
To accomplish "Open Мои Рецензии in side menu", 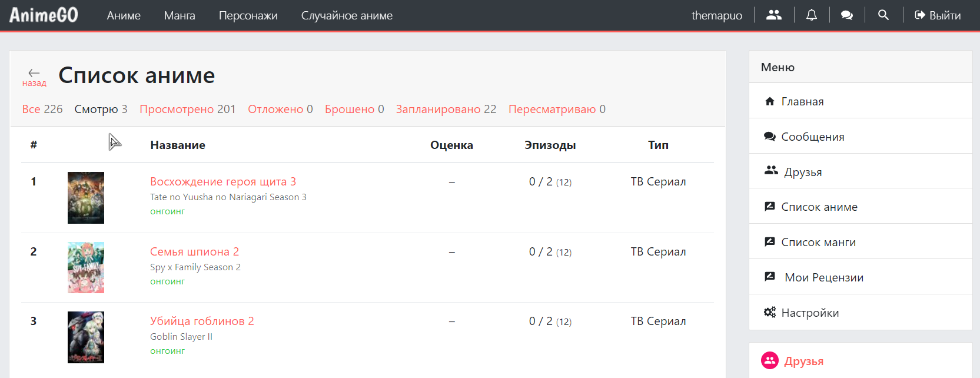I will click(x=823, y=277).
